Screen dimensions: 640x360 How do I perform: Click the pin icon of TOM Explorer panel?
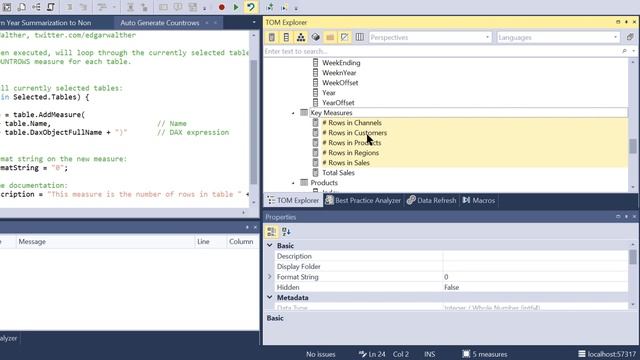(626, 22)
